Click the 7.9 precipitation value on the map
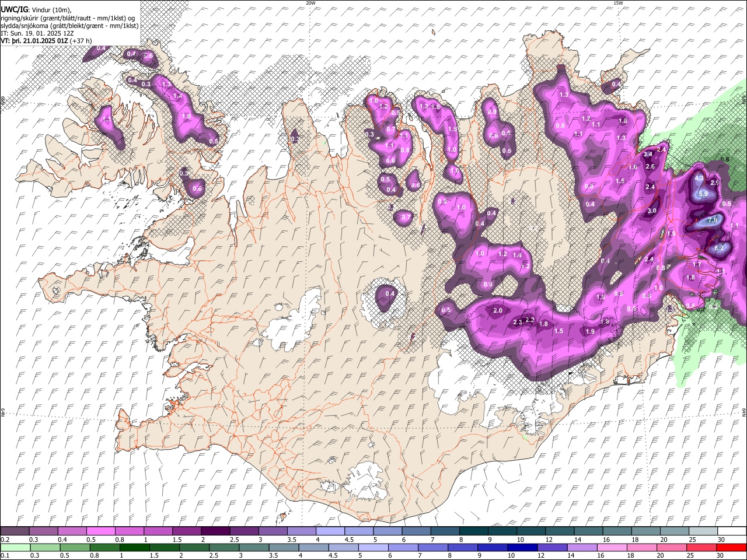Viewport: 747px width, 560px height. [713, 221]
